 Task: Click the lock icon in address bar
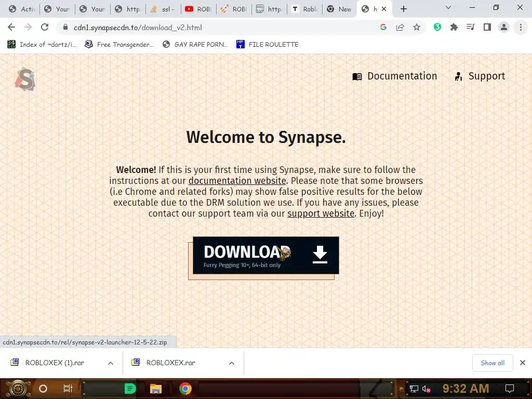tap(65, 27)
